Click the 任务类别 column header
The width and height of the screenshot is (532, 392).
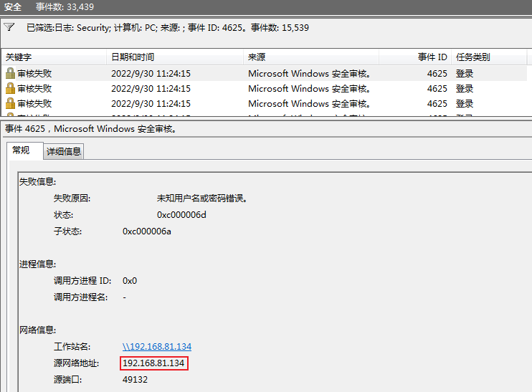point(472,57)
